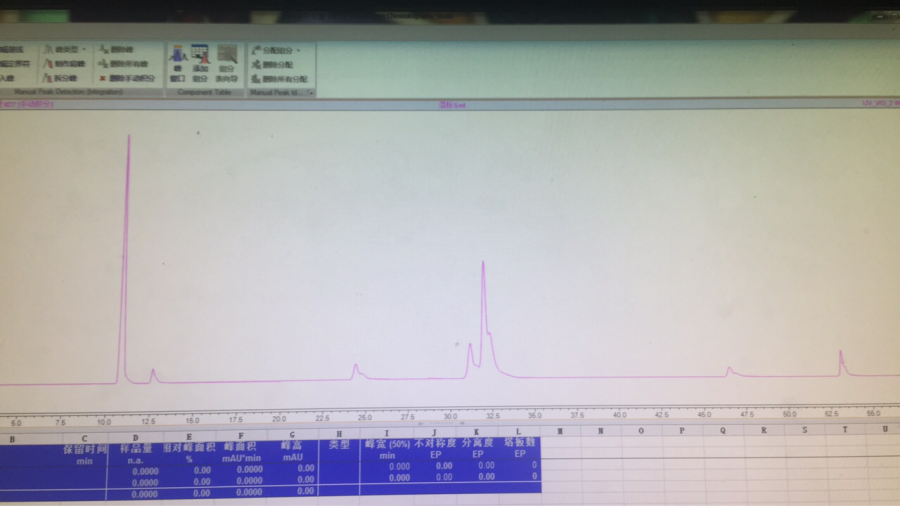The height and width of the screenshot is (506, 900).
Task: Select column D header in results table
Action: coord(135,438)
